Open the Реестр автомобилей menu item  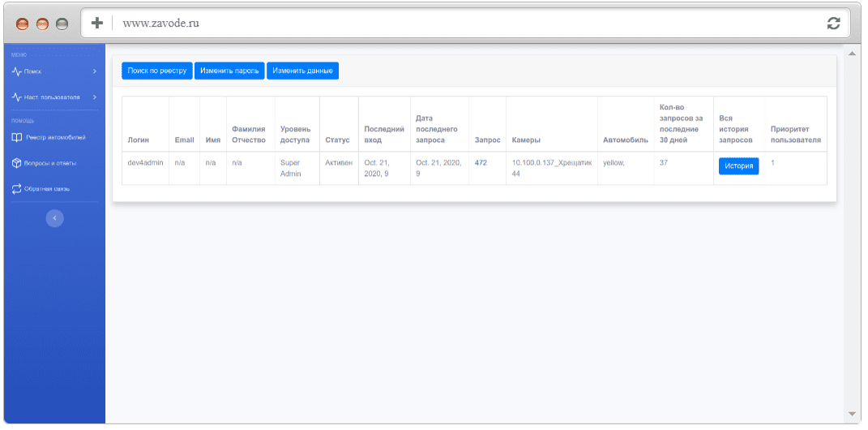[x=54, y=137]
